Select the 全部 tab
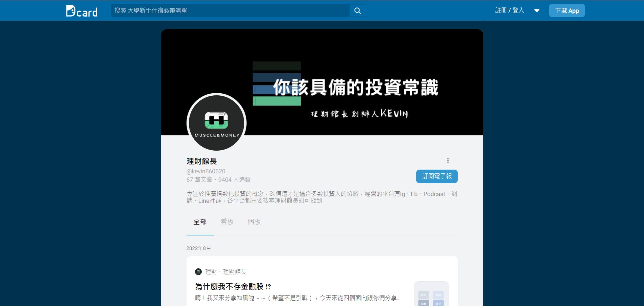 [200, 222]
